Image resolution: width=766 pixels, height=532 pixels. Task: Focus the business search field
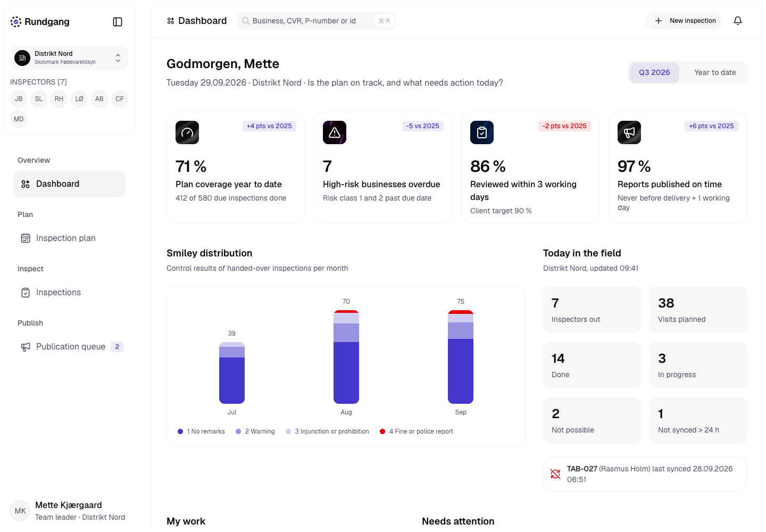tap(317, 21)
